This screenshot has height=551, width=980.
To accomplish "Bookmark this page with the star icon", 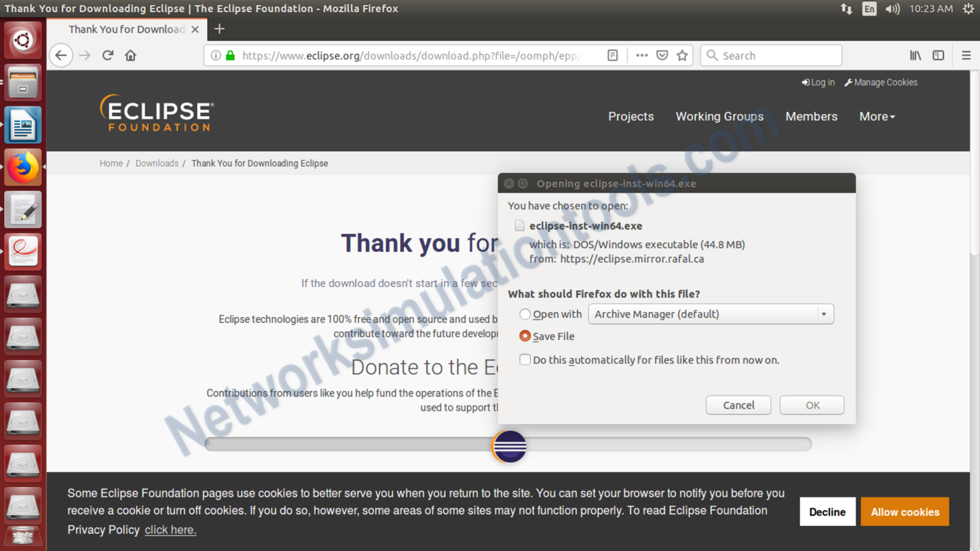I will tap(682, 55).
